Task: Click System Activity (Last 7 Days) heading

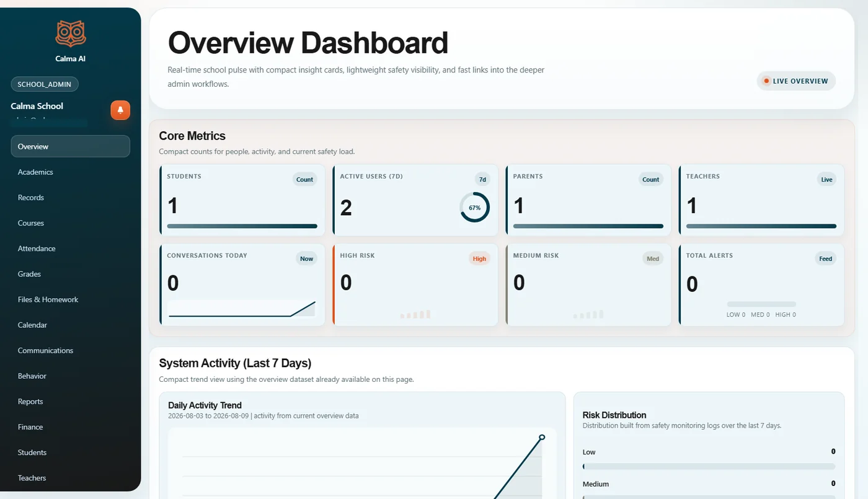Action: [235, 363]
